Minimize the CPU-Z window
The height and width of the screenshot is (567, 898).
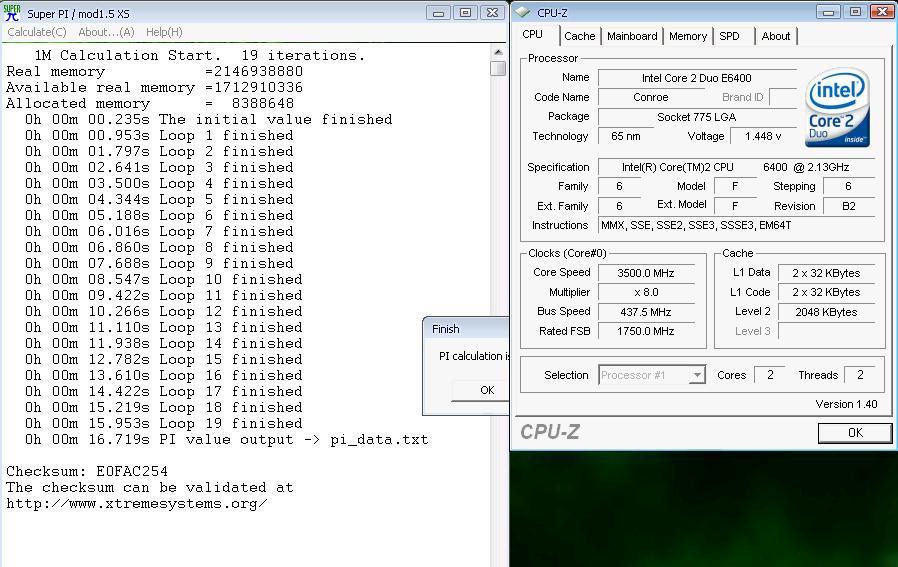831,12
